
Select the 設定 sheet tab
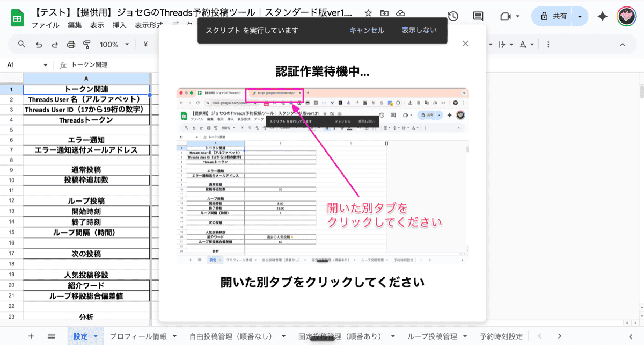[x=80, y=336]
